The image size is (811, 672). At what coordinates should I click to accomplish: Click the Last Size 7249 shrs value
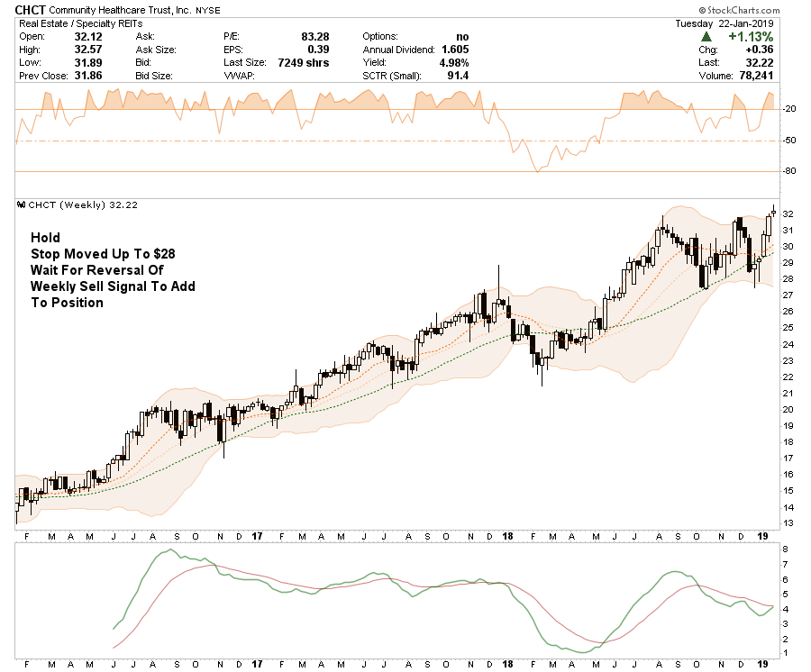click(303, 62)
